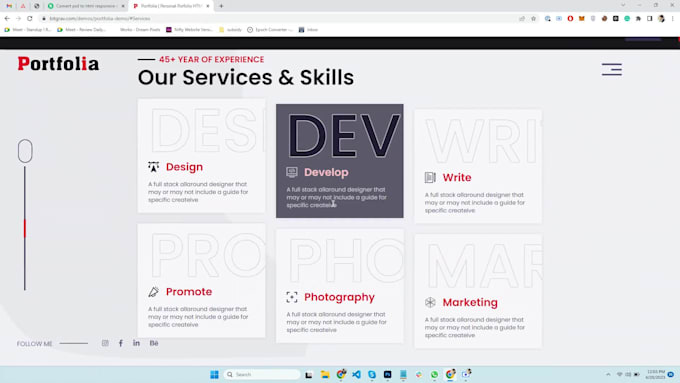Click Our Services & Skills heading
This screenshot has height=383, width=680.
pyautogui.click(x=246, y=78)
